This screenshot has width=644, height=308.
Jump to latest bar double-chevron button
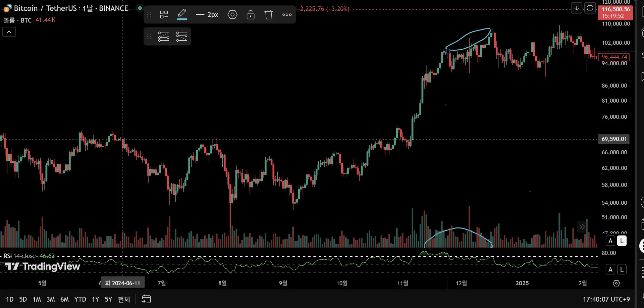tap(582, 227)
